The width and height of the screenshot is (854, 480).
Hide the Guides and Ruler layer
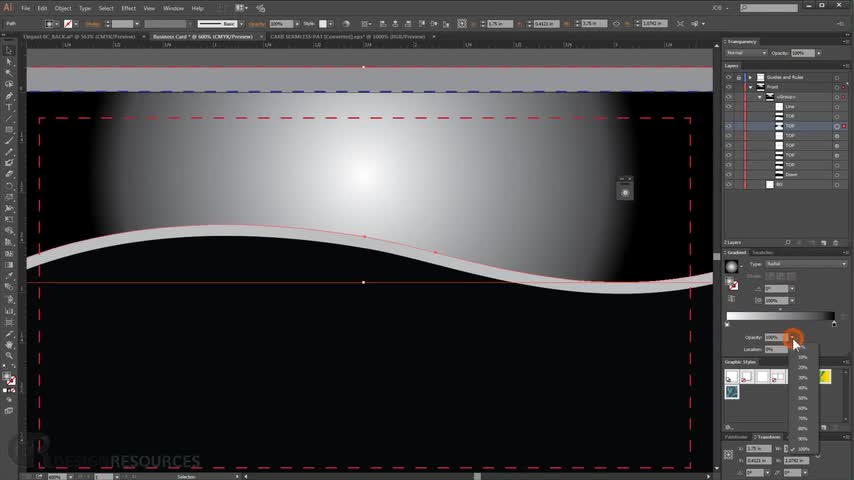(x=729, y=77)
